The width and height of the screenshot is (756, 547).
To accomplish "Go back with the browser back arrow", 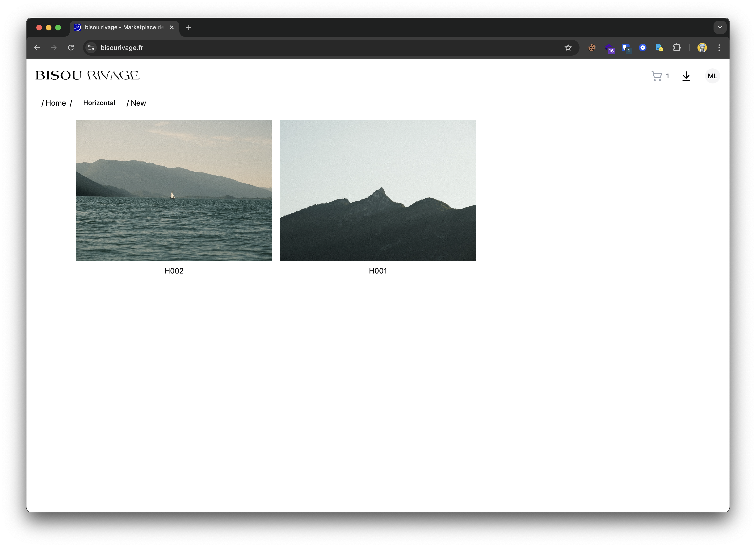I will click(x=37, y=48).
